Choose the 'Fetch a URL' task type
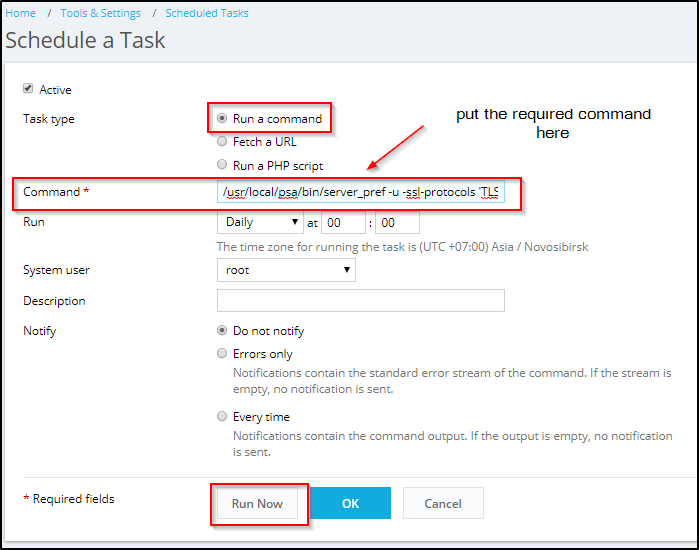Screen dimensions: 699x550 [x=222, y=142]
